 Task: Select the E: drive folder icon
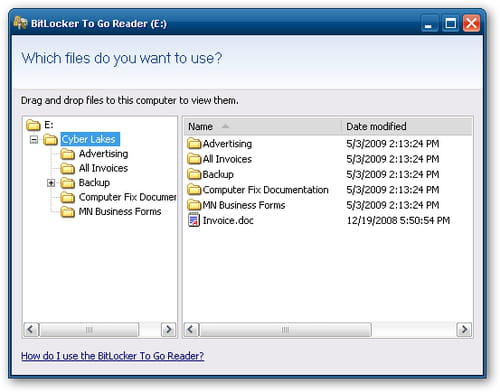point(33,125)
